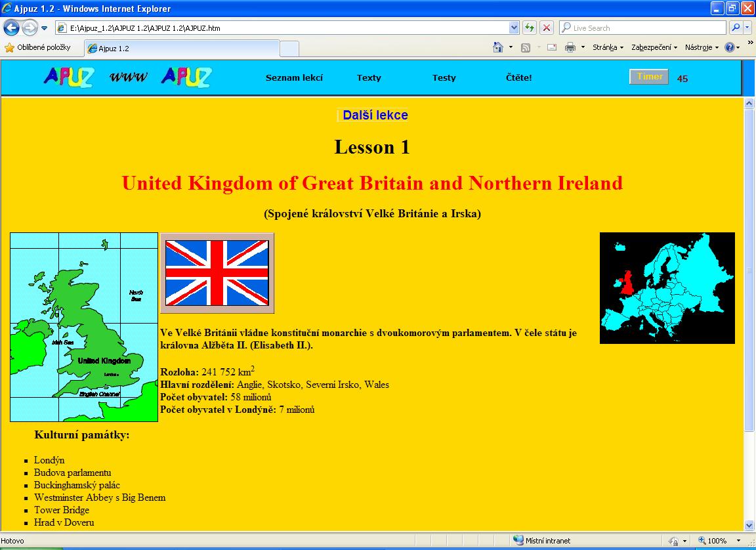Select the Ajpuz 1.2 tab
The width and height of the screenshot is (756, 550).
pos(182,49)
